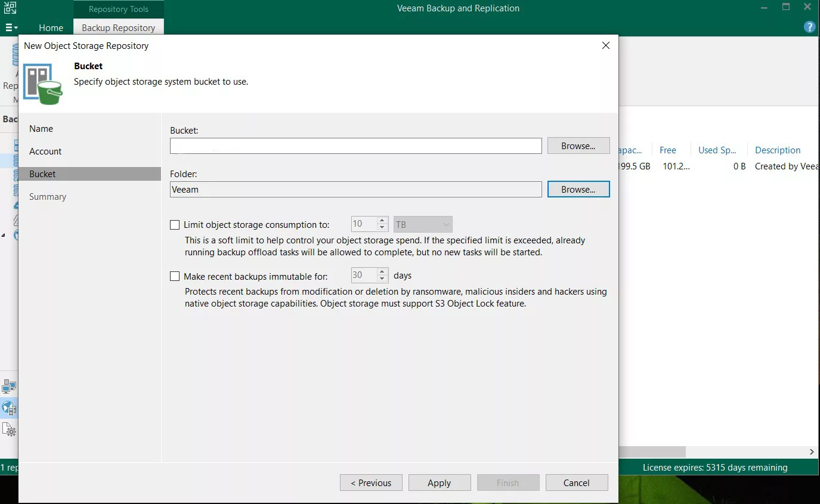Enable Make recent backups immutable checkbox

pyautogui.click(x=175, y=276)
